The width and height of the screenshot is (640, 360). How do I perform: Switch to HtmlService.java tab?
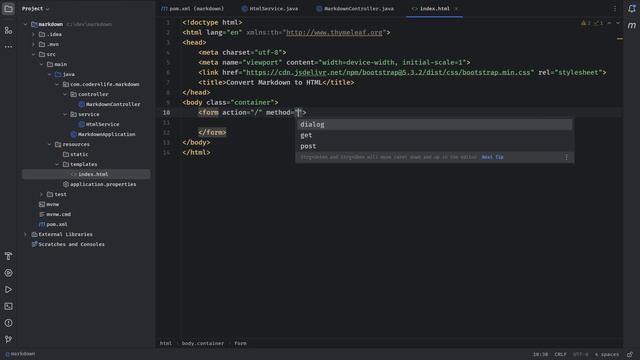pos(270,9)
